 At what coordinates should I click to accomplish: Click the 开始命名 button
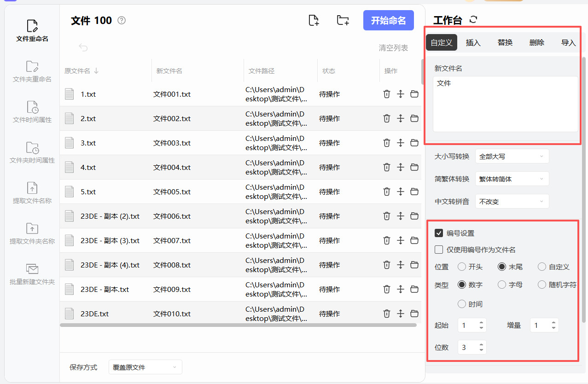pyautogui.click(x=389, y=20)
